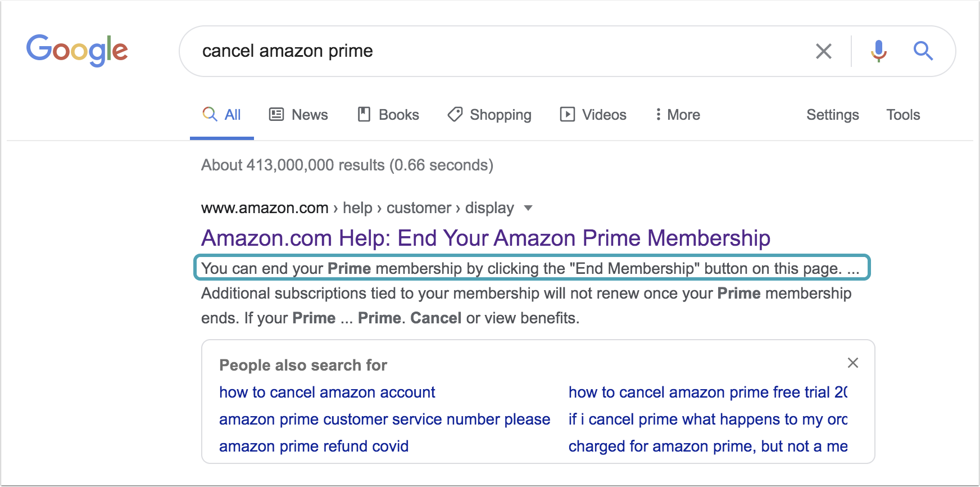Click the News tab newspaper icon
This screenshot has height=487, width=980.
tap(276, 115)
